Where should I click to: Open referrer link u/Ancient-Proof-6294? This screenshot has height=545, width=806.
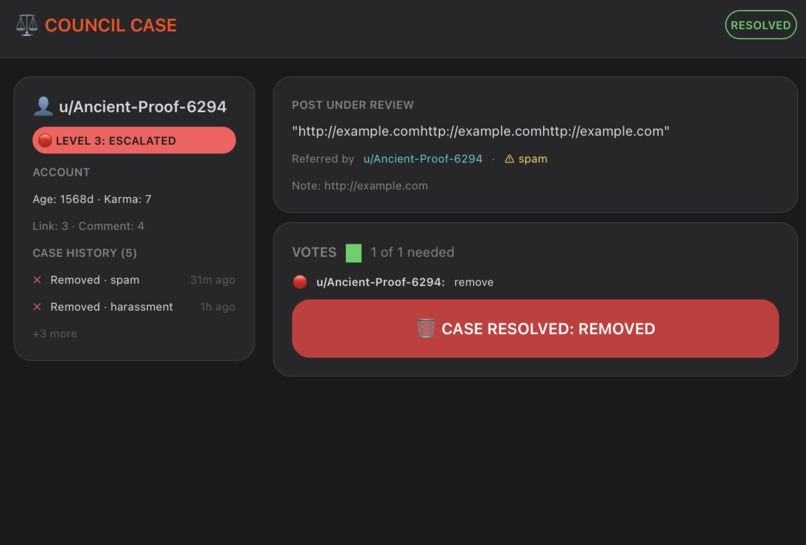coord(423,159)
